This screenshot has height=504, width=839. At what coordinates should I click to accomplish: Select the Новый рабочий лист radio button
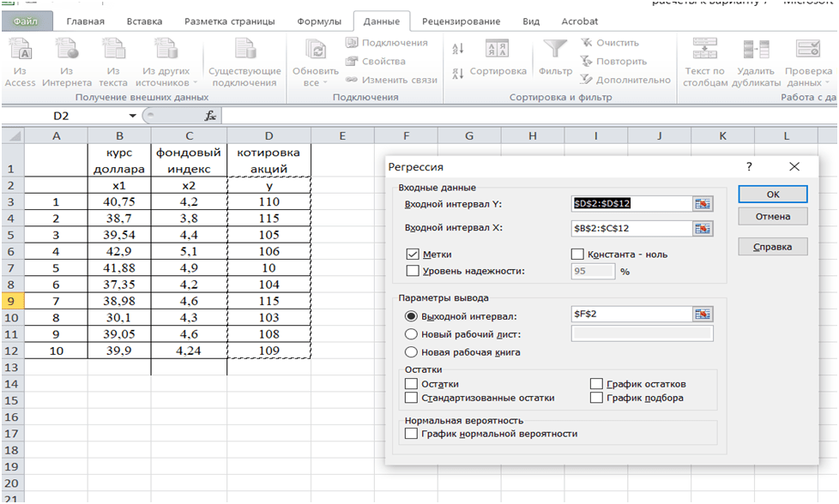(411, 334)
